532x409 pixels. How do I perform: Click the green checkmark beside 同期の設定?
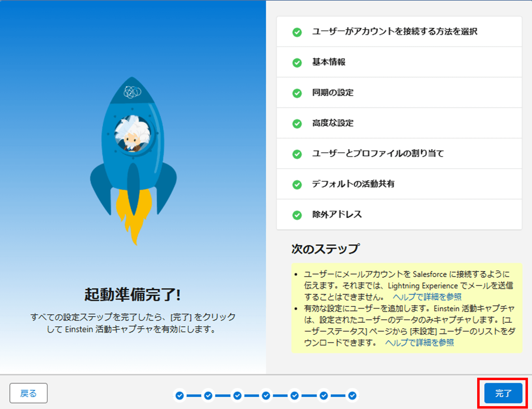[x=297, y=92]
